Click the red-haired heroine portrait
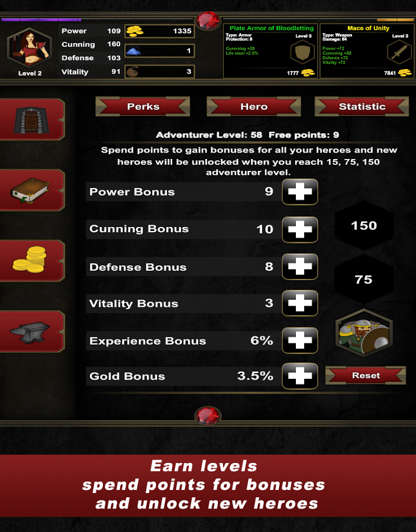Viewport: 416px width, 532px height. tap(30, 48)
